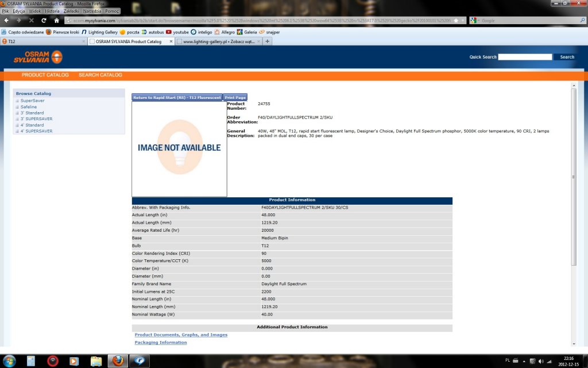The height and width of the screenshot is (368, 588).
Task: Click the Quick Search input field
Action: (525, 57)
